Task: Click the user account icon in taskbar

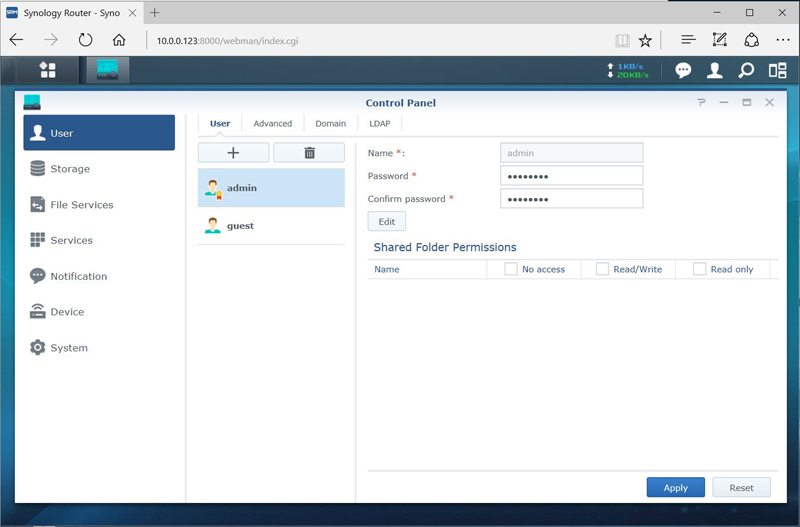Action: (x=715, y=70)
